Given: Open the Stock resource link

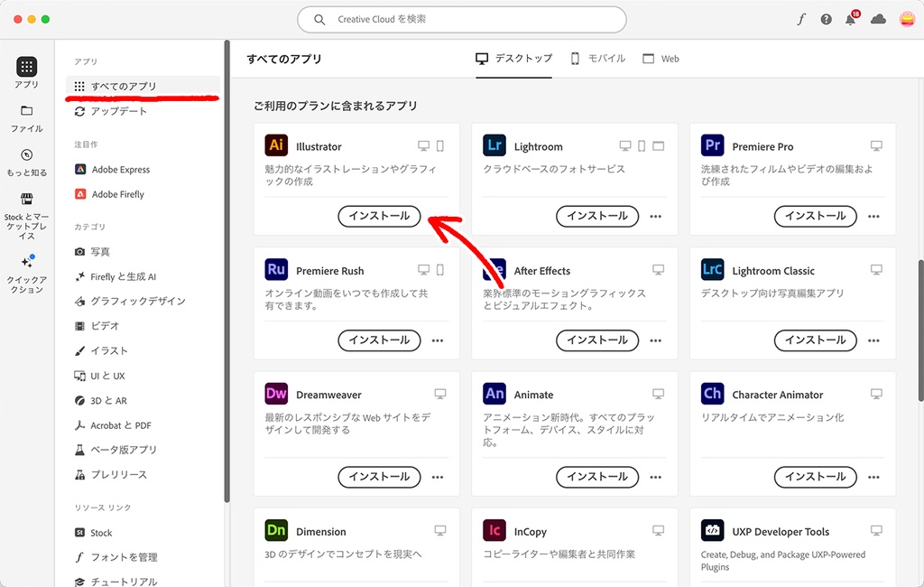Looking at the screenshot, I should (x=94, y=533).
